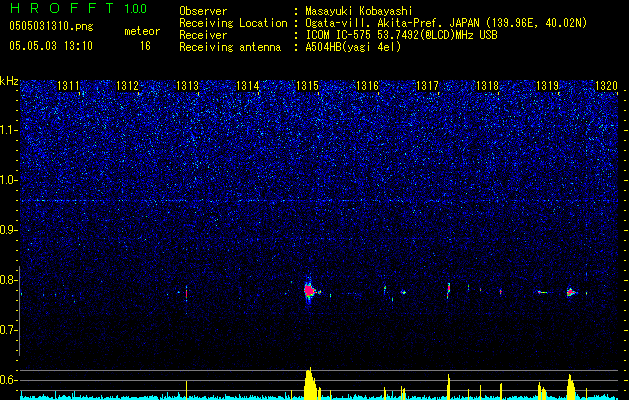Image resolution: width=629 pixels, height=400 pixels.
Task: Click the 1312 time axis marker
Action: (x=127, y=85)
